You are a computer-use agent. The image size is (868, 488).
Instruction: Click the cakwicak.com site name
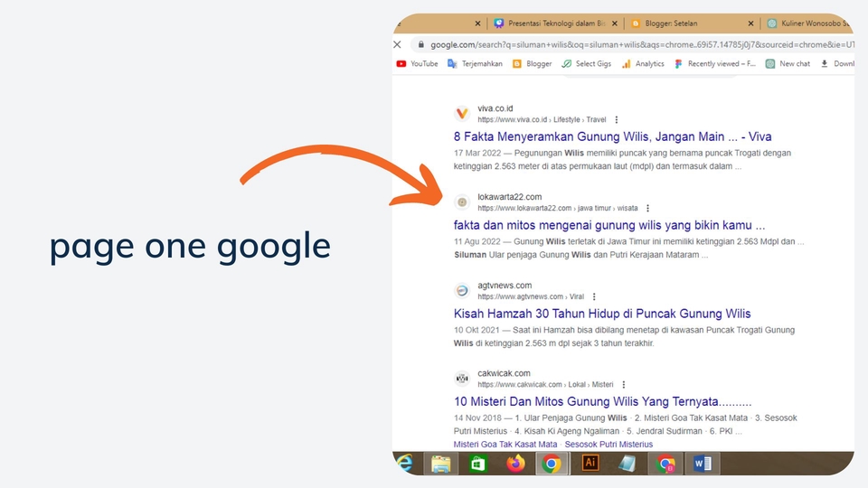(504, 373)
